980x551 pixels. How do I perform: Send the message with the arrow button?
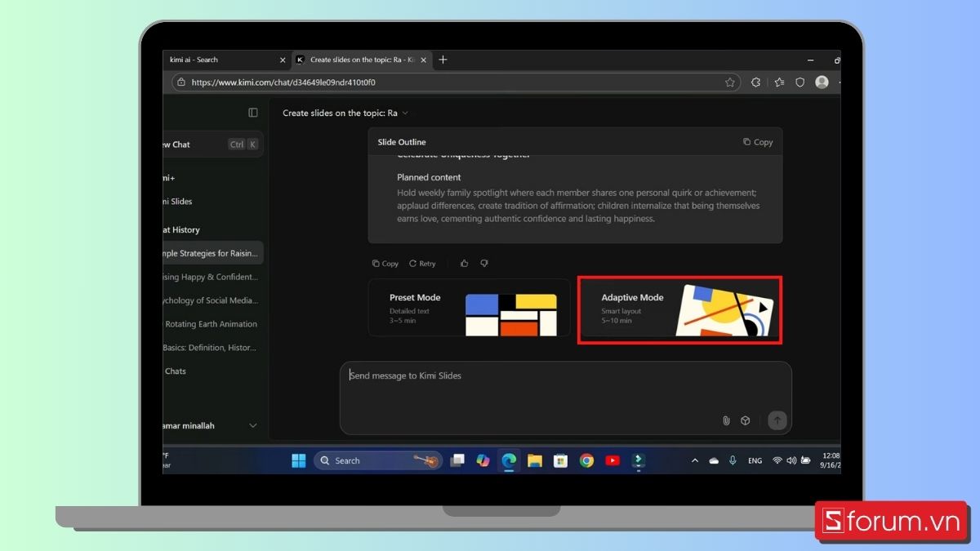777,420
